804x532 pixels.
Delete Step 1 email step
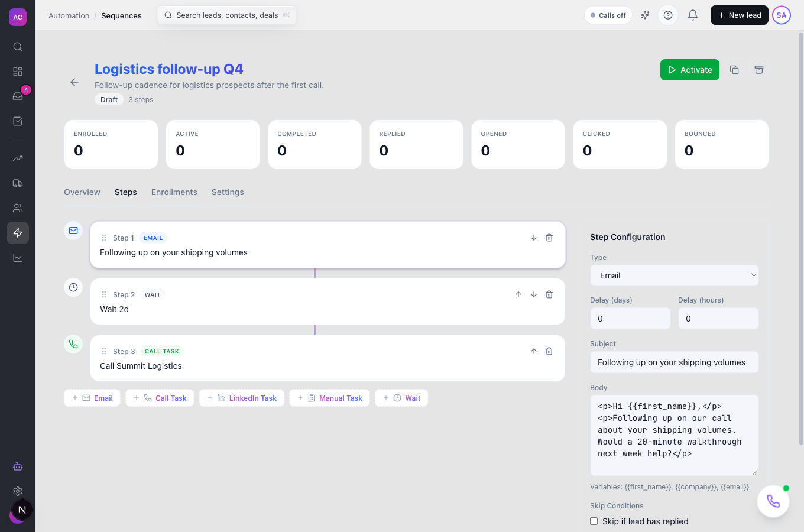coord(549,238)
